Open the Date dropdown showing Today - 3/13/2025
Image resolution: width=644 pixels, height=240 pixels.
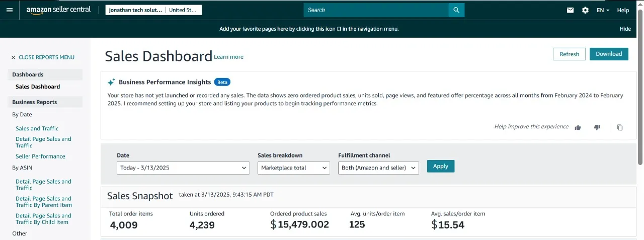(183, 168)
